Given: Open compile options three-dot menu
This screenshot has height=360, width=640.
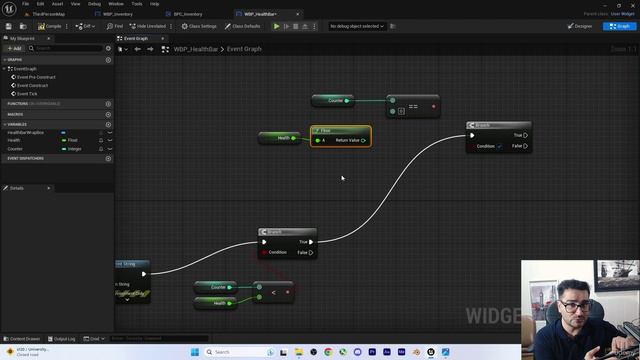Looking at the screenshot, I should tap(67, 26).
